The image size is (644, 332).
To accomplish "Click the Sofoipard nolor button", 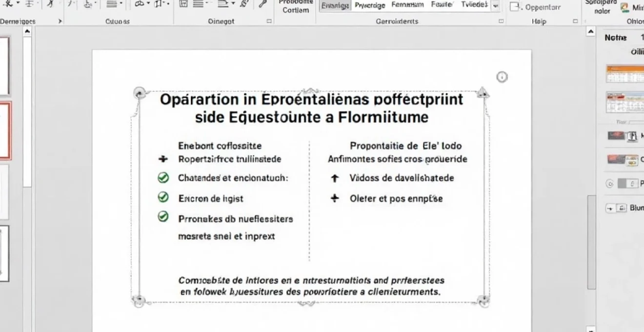I will [x=602, y=7].
